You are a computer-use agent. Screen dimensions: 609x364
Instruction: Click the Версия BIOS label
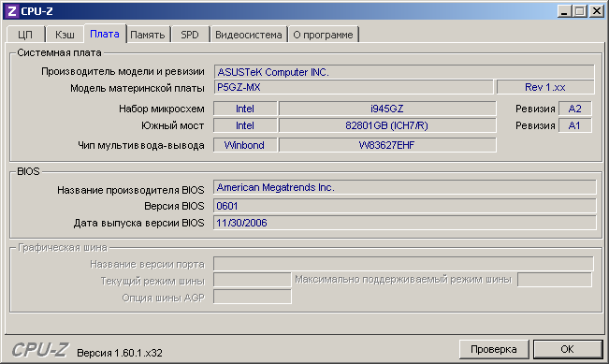click(174, 206)
